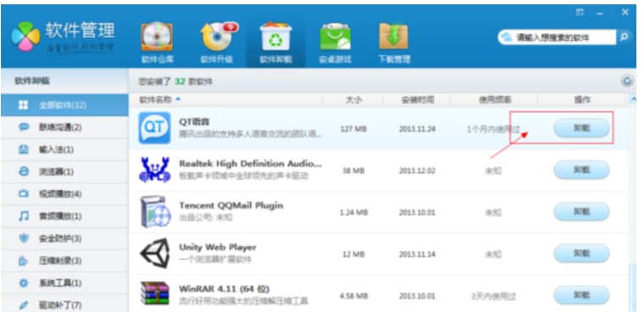Screen dimensions: 644x312
Task: Click the 软件卸载 sidebar heading
Action: click(32, 81)
